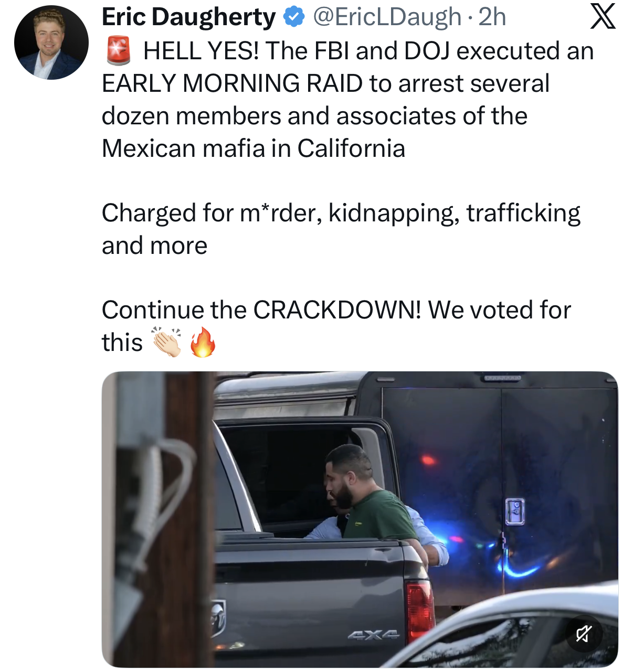Click the door latch on the black van

pos(515,511)
